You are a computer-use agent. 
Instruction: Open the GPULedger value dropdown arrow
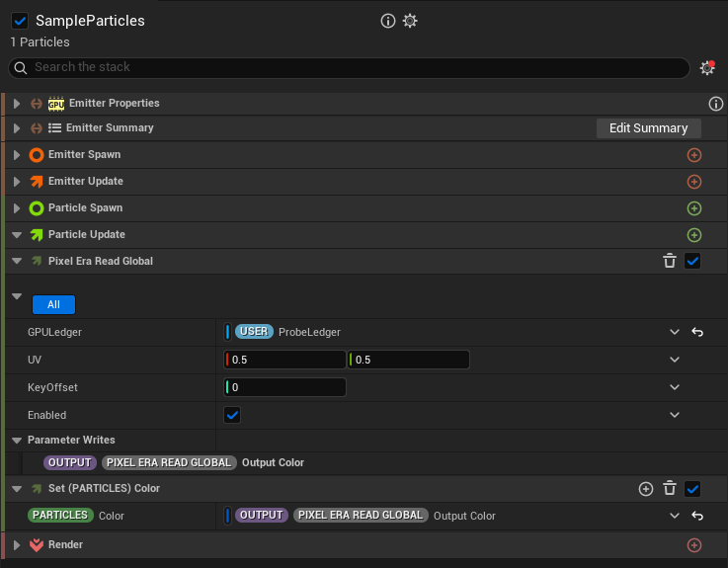pos(675,332)
